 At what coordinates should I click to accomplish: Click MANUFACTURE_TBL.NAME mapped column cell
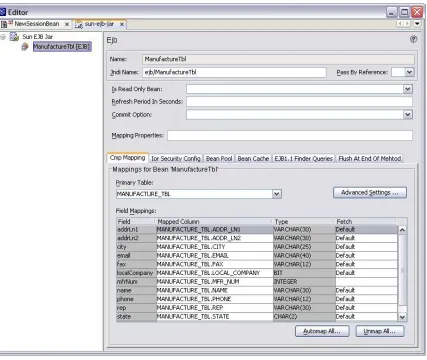215,290
